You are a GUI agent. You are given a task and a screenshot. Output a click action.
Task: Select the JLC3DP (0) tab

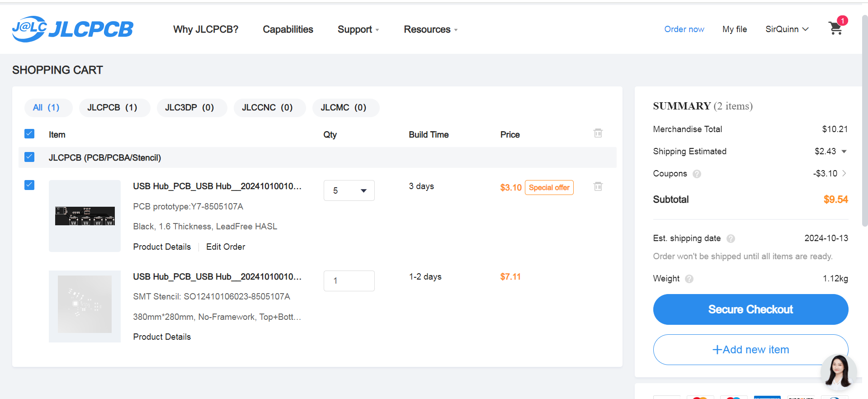coord(192,108)
